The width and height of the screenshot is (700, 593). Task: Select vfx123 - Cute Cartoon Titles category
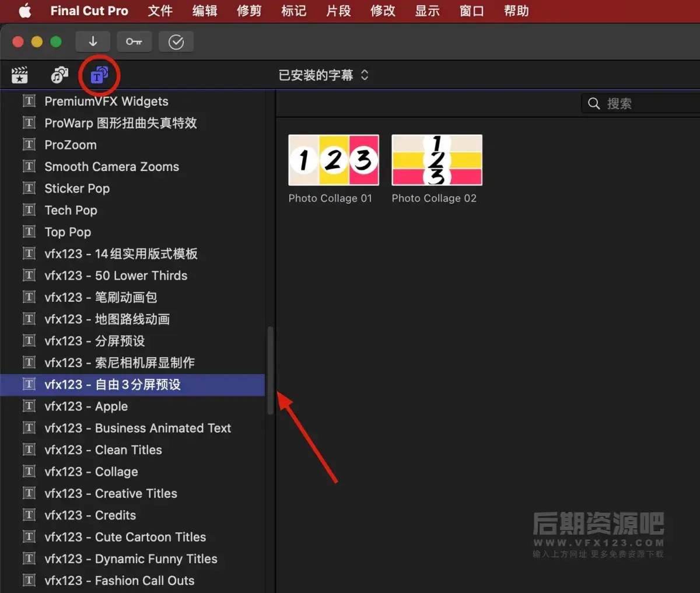coord(132,537)
